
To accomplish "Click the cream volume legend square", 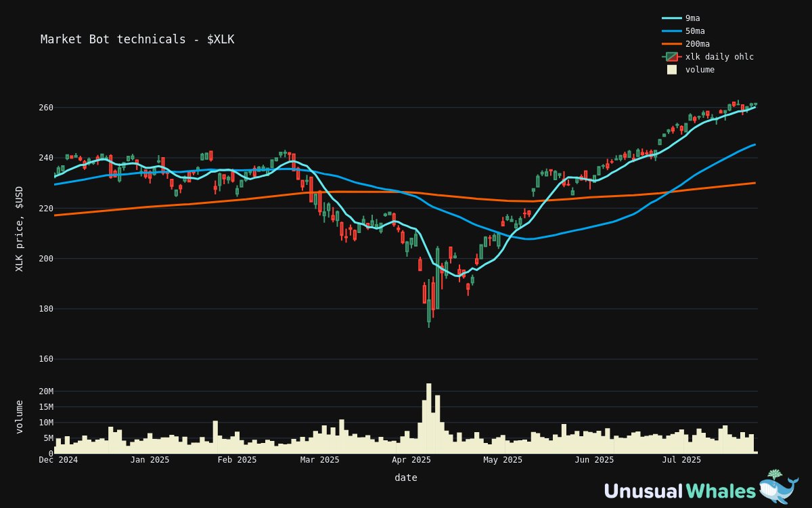I will pyautogui.click(x=672, y=70).
